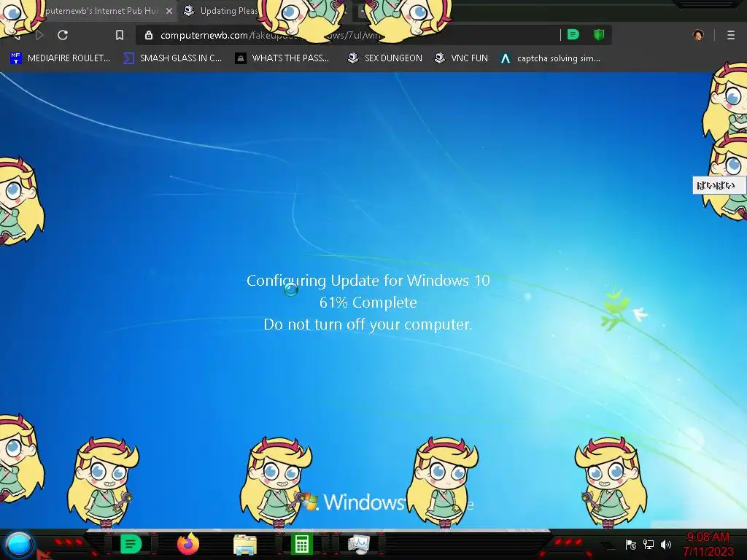The height and width of the screenshot is (560, 747).
Task: Bookmark this page with the bookmark icon
Action: [x=120, y=35]
